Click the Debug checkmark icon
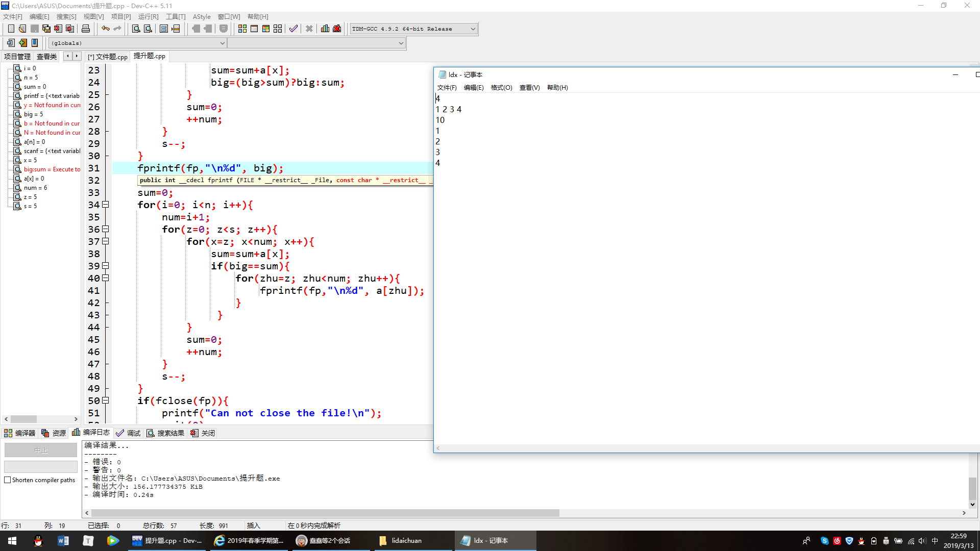Image resolution: width=980 pixels, height=551 pixels. coord(293,29)
